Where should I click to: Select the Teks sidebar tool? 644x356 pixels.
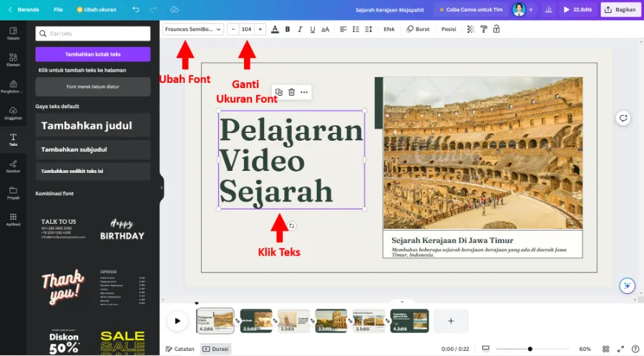click(13, 140)
